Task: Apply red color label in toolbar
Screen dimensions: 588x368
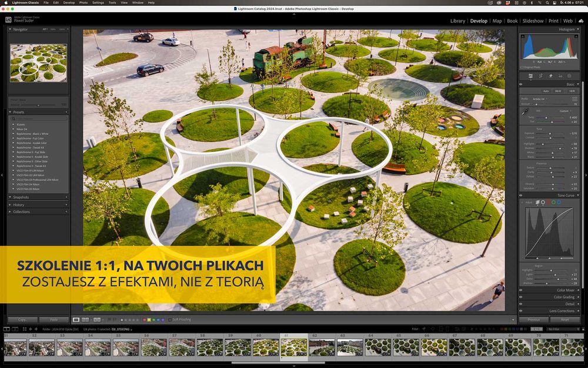Action: click(145, 320)
